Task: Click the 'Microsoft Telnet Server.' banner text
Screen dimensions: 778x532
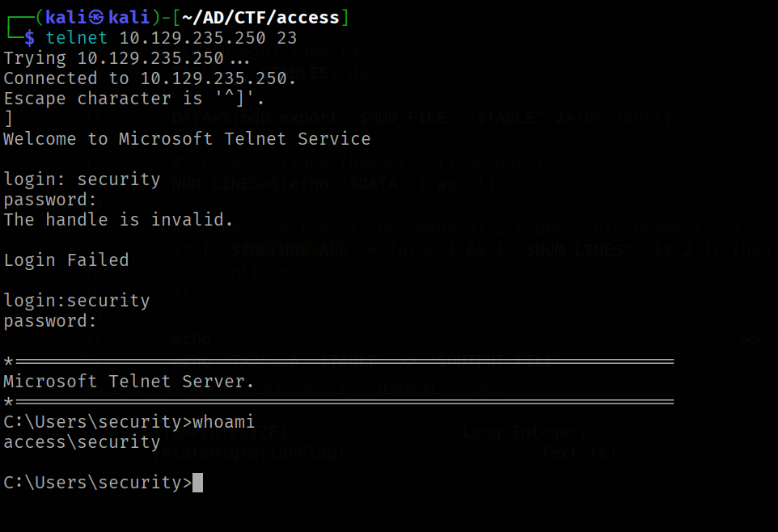Action: pos(129,382)
